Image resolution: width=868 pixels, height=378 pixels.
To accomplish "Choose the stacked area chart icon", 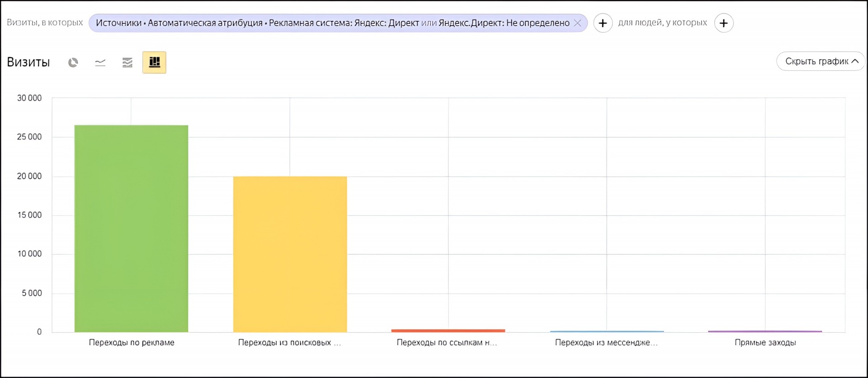I will point(127,62).
